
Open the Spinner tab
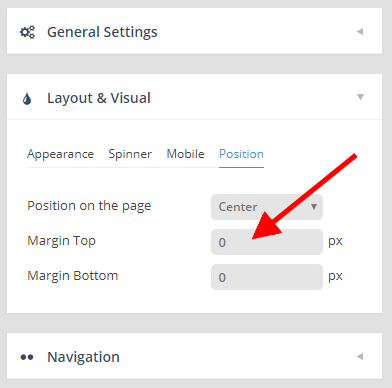point(130,154)
